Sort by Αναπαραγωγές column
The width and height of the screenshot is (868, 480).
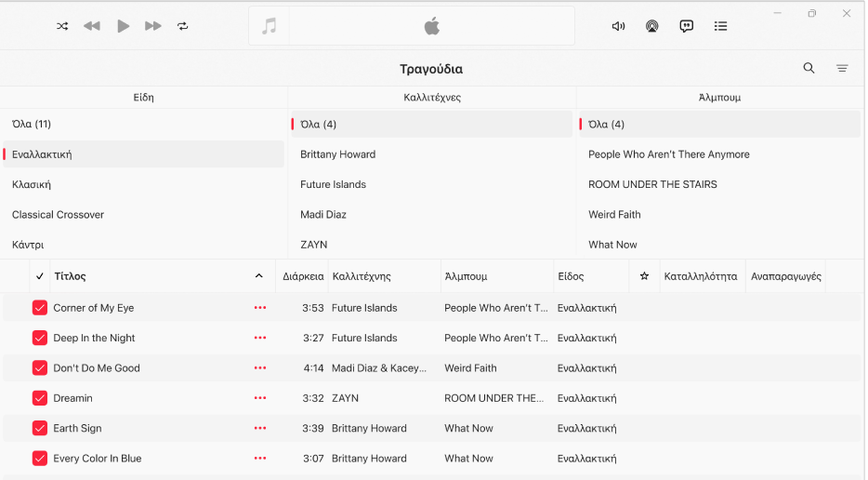click(786, 276)
